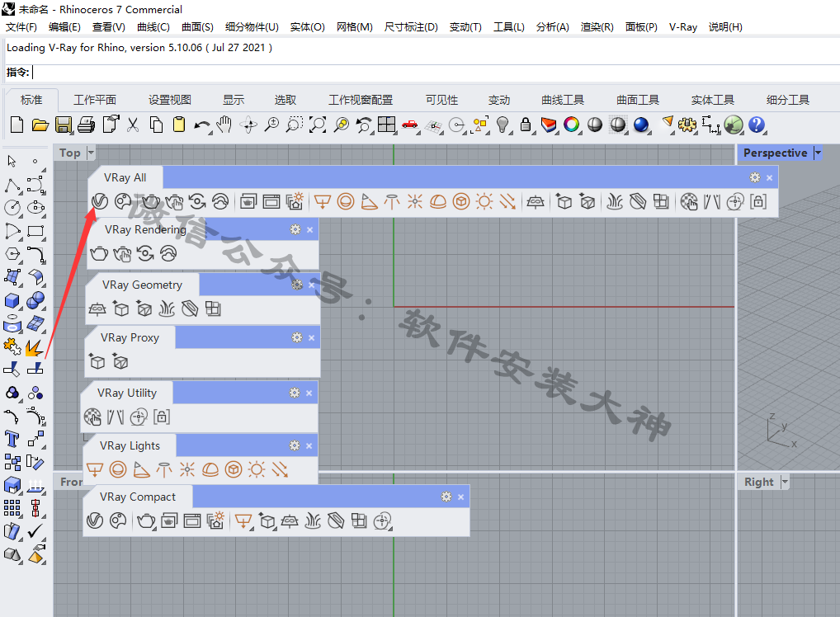Image resolution: width=840 pixels, height=617 pixels.
Task: Select the Text tool in left sidebar
Action: pyautogui.click(x=12, y=439)
